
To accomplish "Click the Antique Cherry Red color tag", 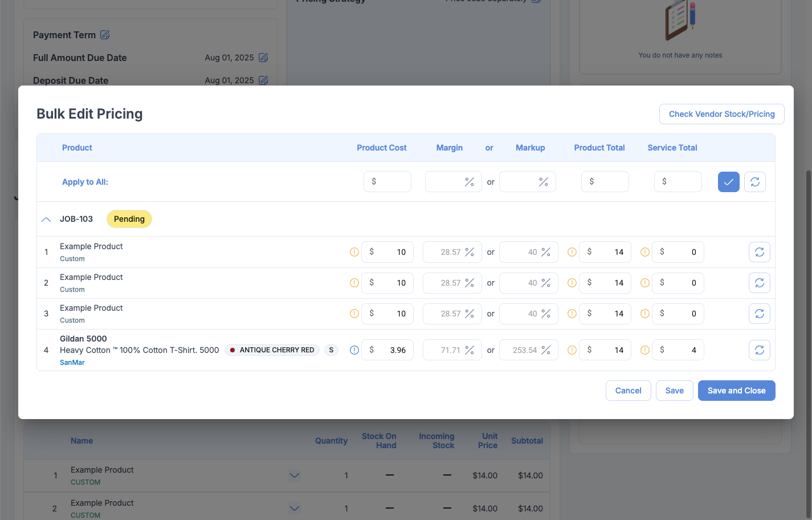I will click(272, 350).
